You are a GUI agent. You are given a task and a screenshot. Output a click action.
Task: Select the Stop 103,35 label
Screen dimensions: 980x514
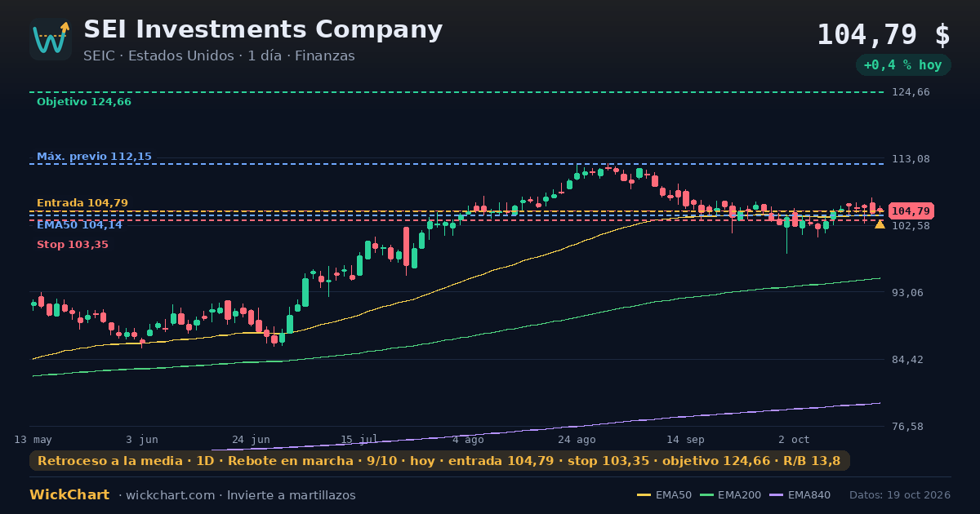point(73,245)
